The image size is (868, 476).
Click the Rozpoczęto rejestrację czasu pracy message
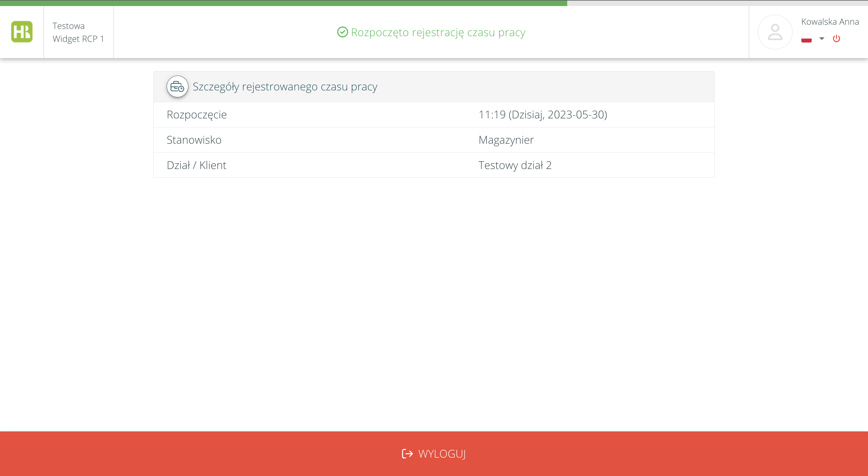(x=438, y=32)
